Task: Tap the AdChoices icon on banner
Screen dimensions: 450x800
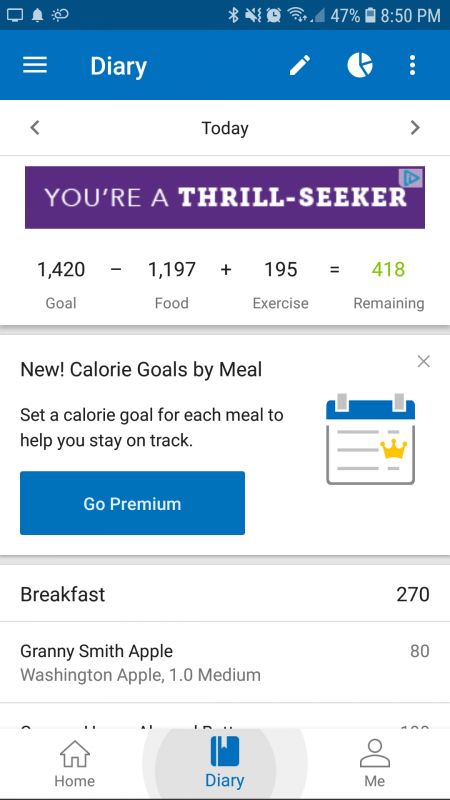Action: (412, 178)
